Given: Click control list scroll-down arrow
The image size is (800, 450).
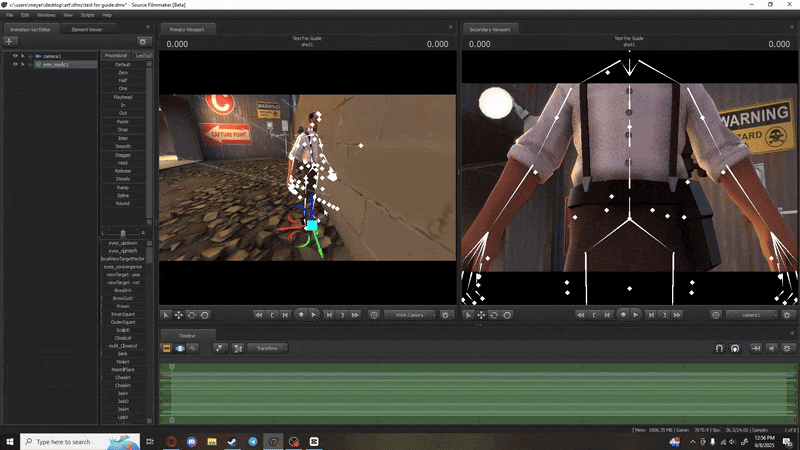Looking at the screenshot, I should tap(149, 421).
